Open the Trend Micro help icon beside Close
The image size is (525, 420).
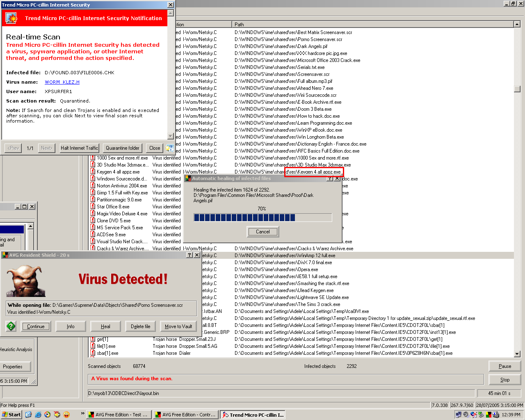click(169, 148)
